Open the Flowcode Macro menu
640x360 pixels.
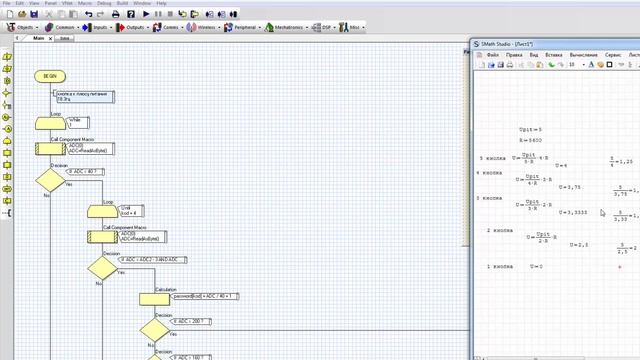click(85, 3)
